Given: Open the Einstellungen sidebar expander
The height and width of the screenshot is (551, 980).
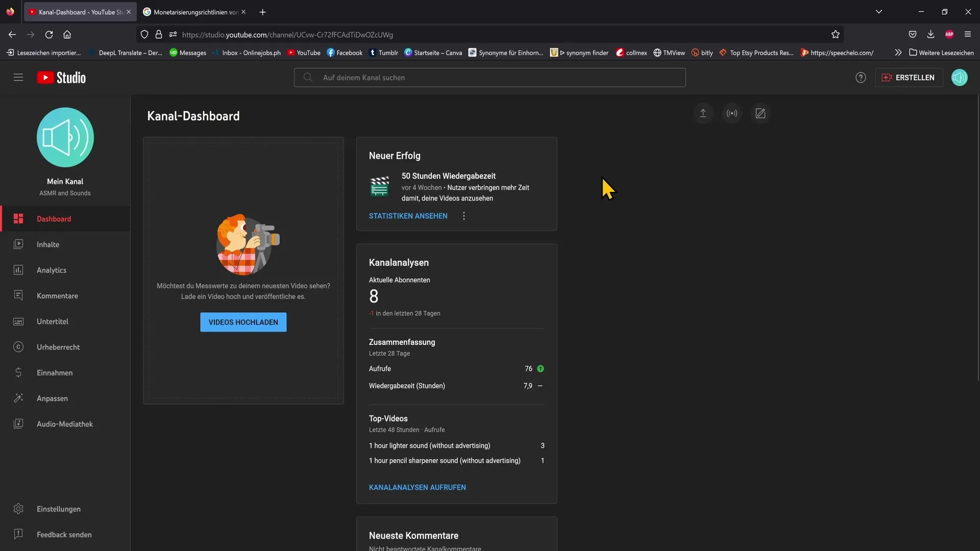Looking at the screenshot, I should [59, 509].
